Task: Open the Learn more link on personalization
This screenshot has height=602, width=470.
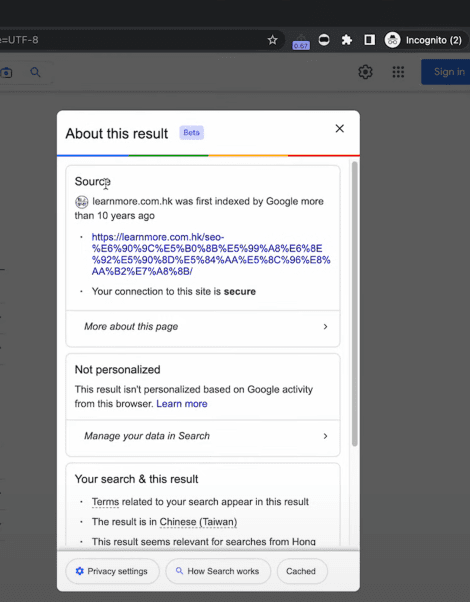Action: (x=182, y=404)
